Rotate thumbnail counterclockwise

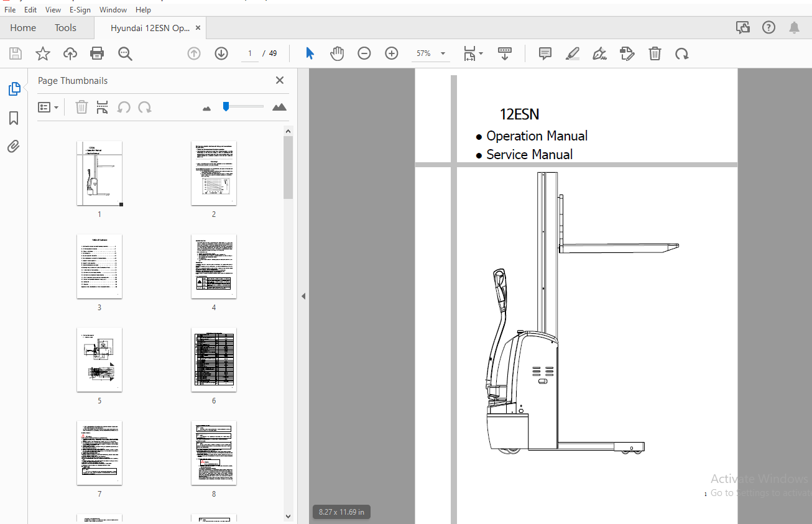(x=124, y=107)
